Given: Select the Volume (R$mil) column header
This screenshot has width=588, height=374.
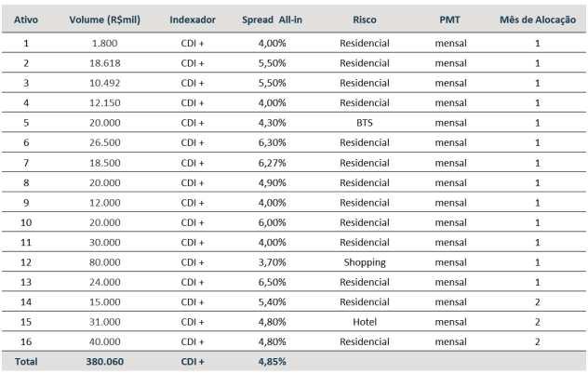Looking at the screenshot, I should coord(104,20).
